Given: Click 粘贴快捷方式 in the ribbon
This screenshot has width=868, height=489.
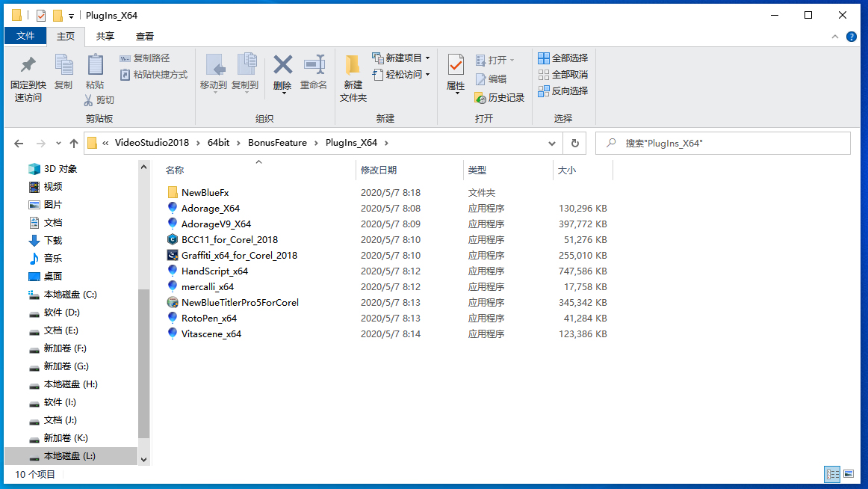Looking at the screenshot, I should 154,75.
